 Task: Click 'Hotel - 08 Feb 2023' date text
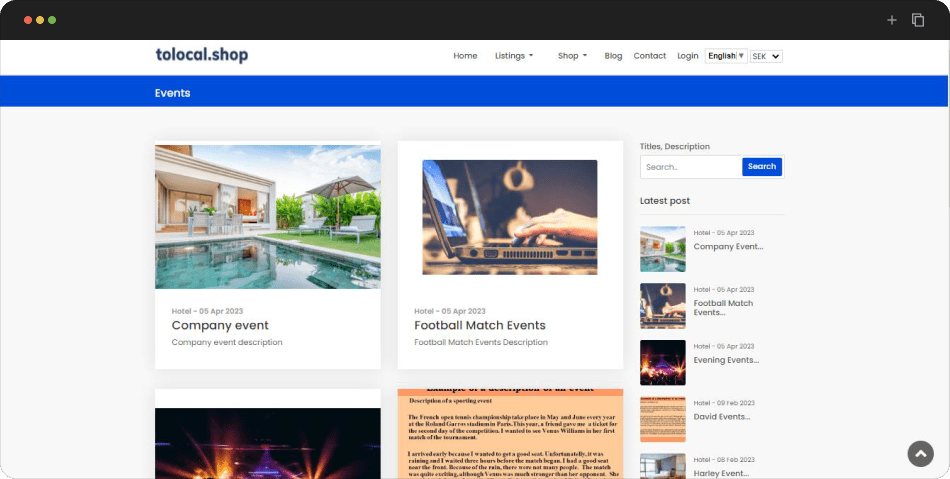coord(724,460)
